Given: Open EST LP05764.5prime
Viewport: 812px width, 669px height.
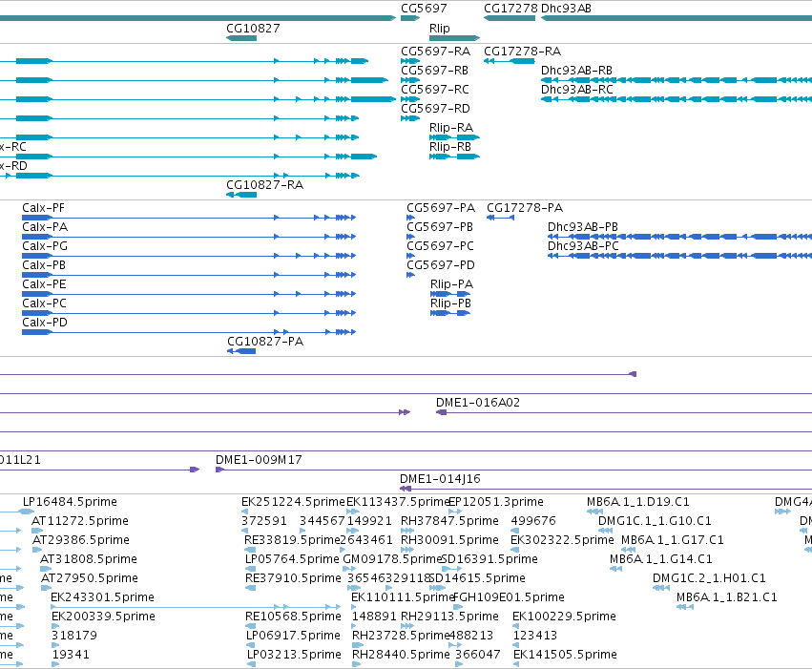Looking at the screenshot, I should pyautogui.click(x=292, y=559).
